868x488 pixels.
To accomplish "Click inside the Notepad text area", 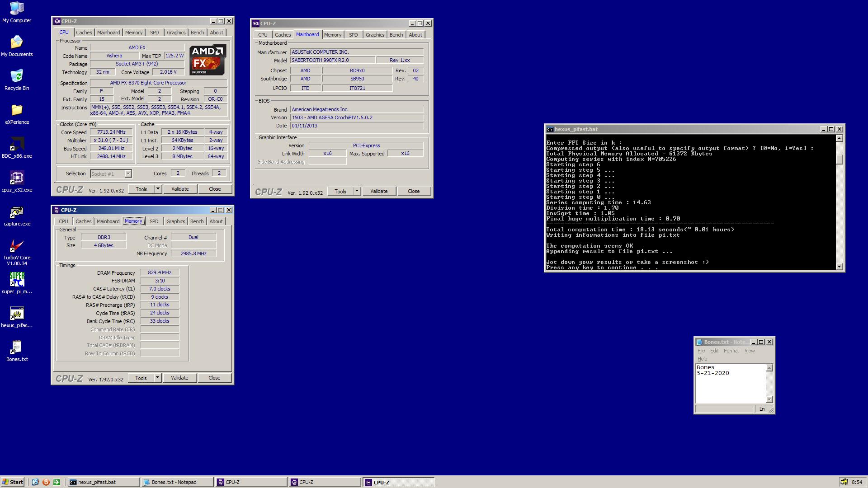I will (731, 384).
